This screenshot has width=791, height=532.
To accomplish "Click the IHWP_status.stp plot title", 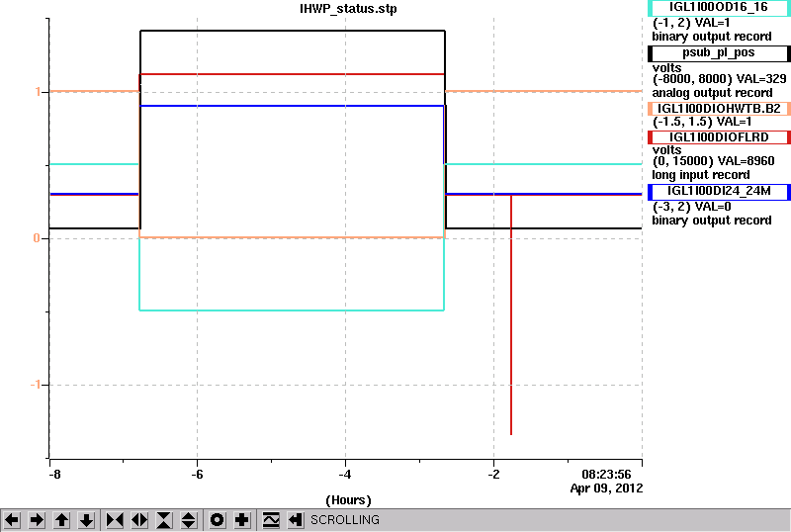I will [x=348, y=9].
